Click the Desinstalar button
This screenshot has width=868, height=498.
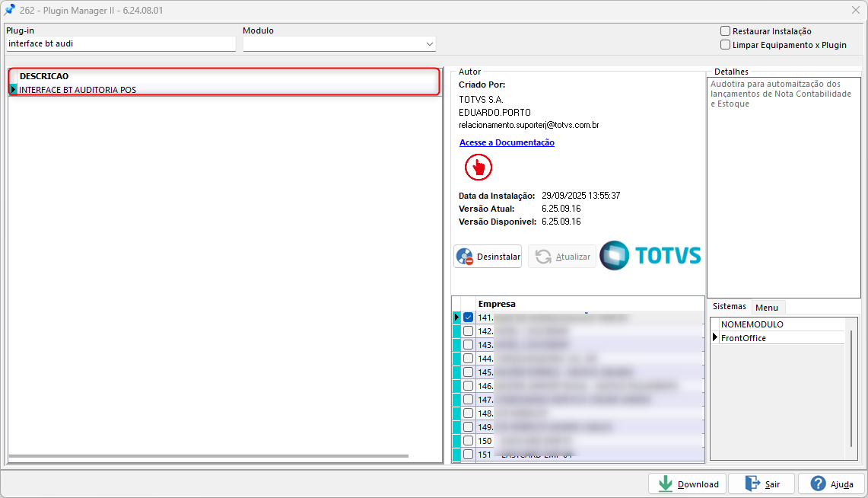488,257
